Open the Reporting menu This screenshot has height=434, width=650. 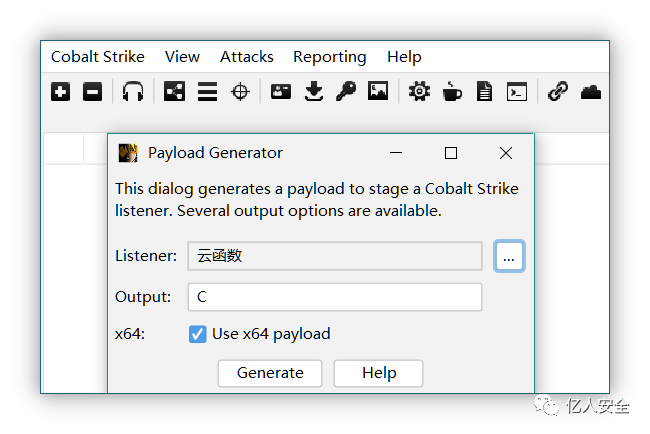(330, 57)
